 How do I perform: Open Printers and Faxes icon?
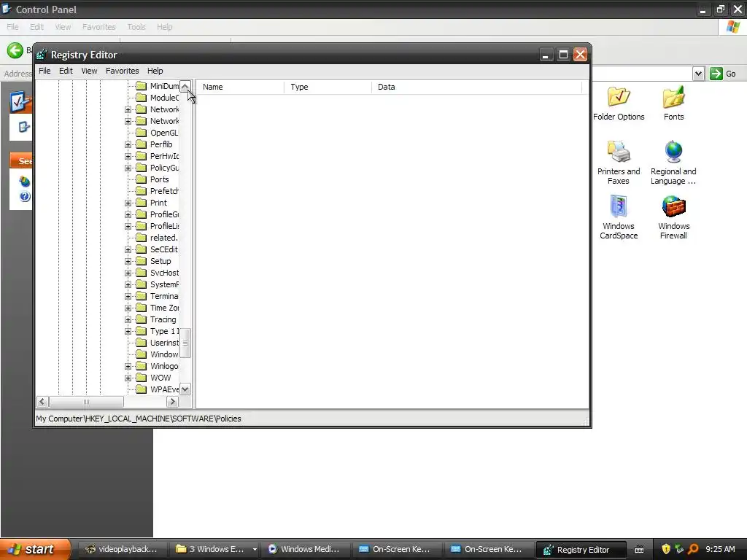pyautogui.click(x=619, y=163)
